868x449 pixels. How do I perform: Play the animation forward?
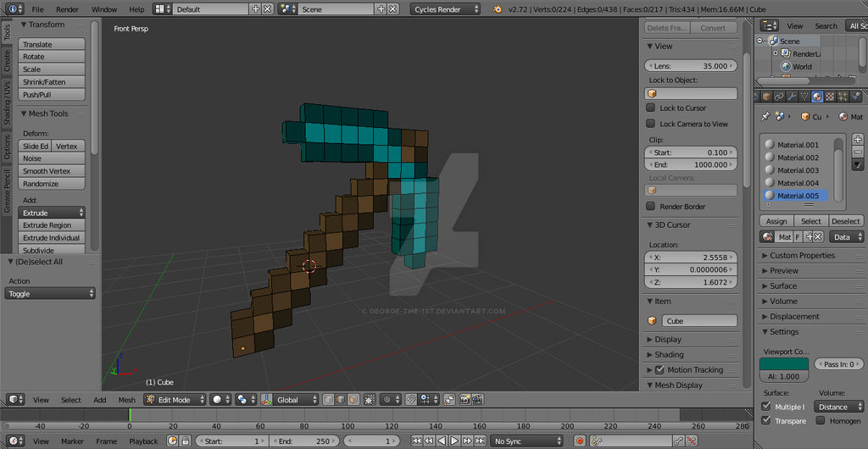pyautogui.click(x=454, y=441)
